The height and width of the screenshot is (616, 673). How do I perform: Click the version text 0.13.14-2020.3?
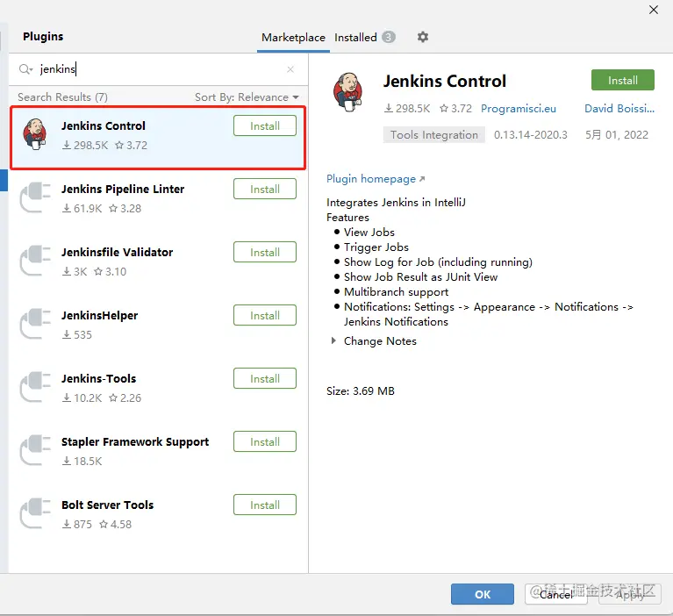531,135
